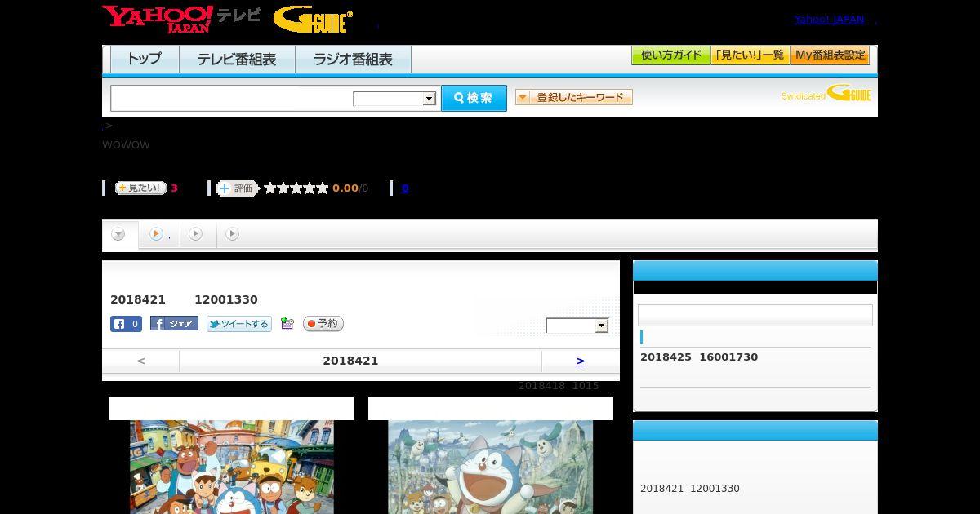This screenshot has height=514, width=980.
Task: Open the Doraemon cat-cape poster thumbnail
Action: 490,467
